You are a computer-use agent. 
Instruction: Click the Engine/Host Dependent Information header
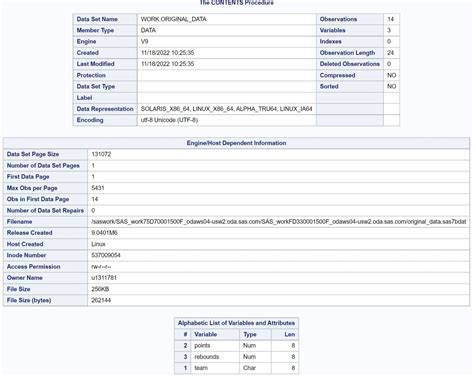click(x=236, y=143)
